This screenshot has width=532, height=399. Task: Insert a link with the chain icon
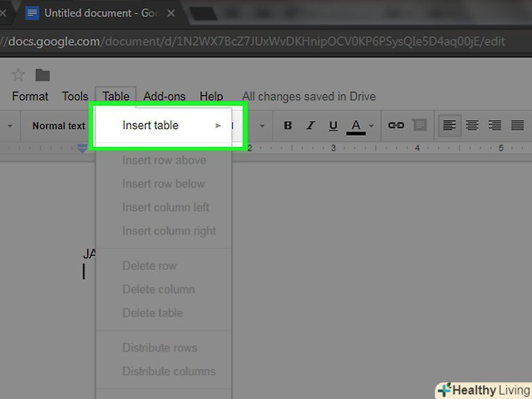click(396, 125)
